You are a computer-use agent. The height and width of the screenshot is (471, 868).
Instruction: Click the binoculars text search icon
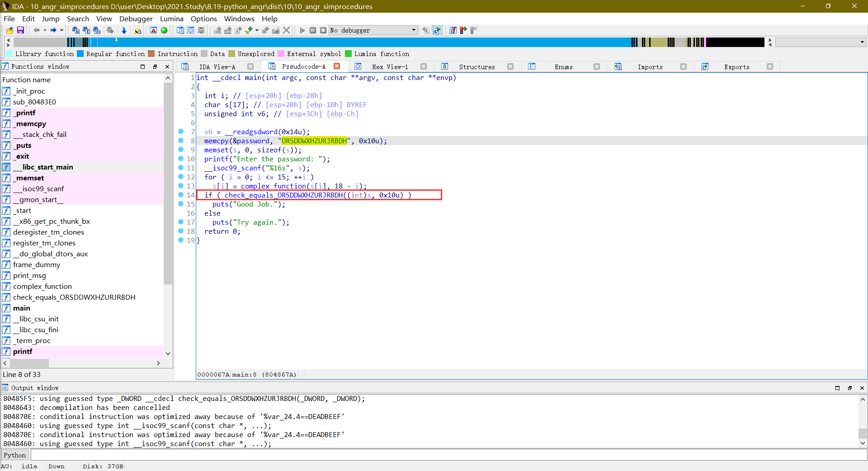[x=86, y=30]
